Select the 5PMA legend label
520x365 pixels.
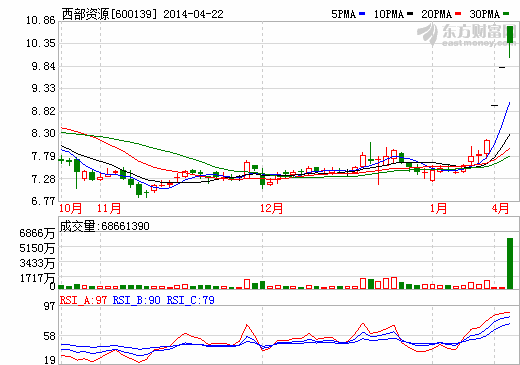(x=344, y=14)
